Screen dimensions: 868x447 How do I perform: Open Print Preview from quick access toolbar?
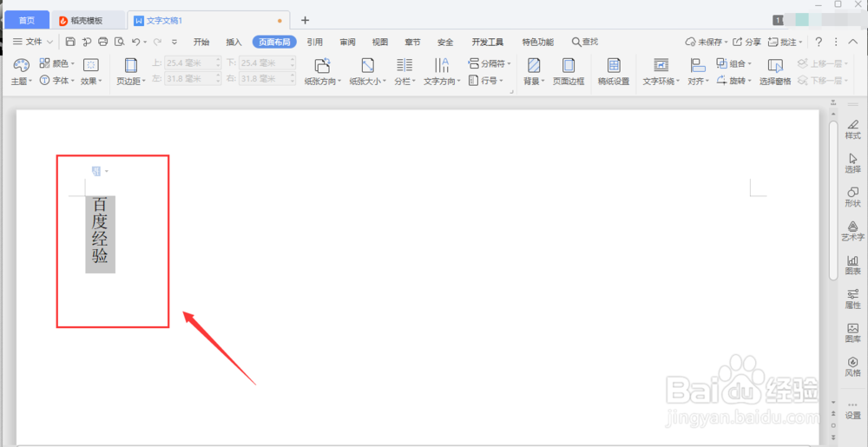[119, 42]
